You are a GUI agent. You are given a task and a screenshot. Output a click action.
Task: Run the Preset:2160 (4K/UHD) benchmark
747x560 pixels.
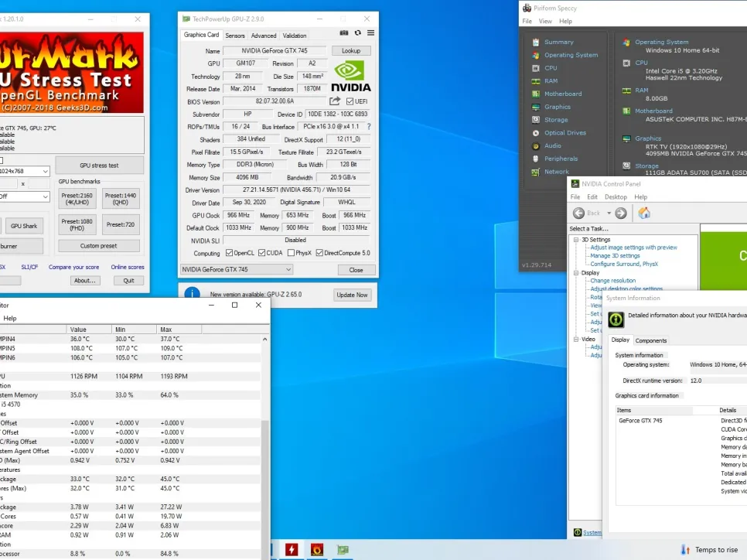77,199
